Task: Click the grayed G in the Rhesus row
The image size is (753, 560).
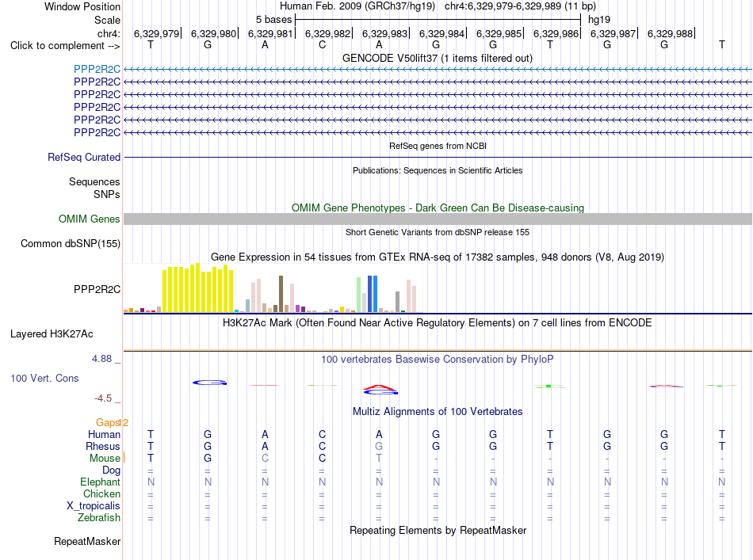Action: [379, 446]
